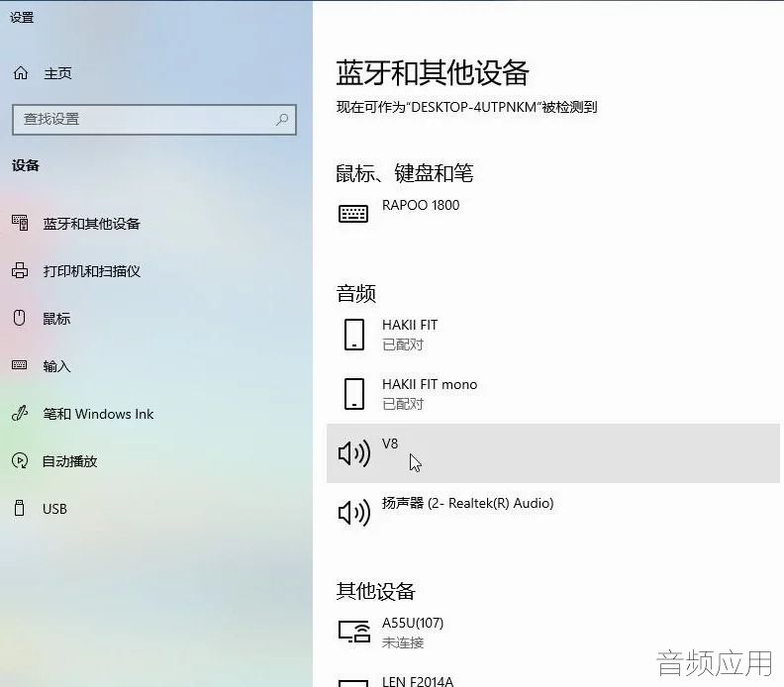The width and height of the screenshot is (784, 687).
Task: Click the 蓝牙和其他设备 sidebar icon
Action: click(20, 223)
